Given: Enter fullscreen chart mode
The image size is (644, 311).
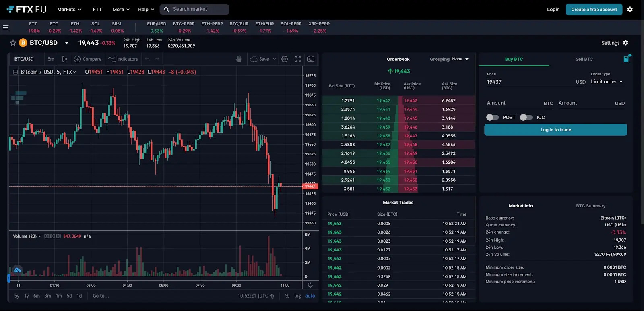Looking at the screenshot, I should 298,59.
